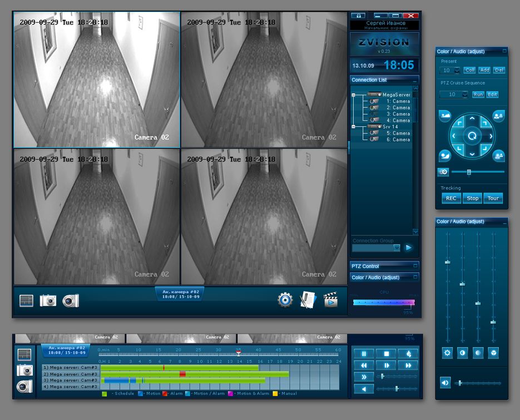Move camera diagonally up-left on PTZ pad
The width and height of the screenshot is (520, 420).
coord(459,123)
